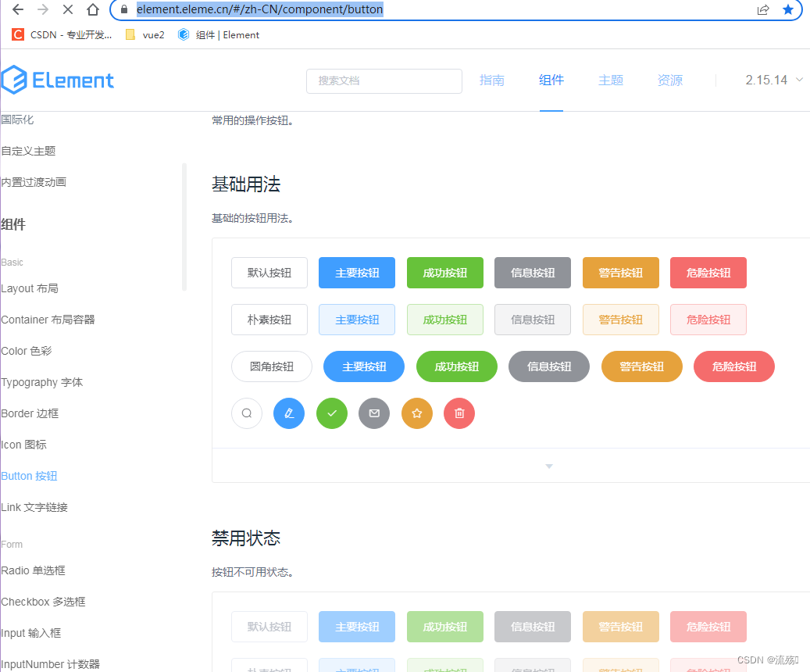Select the orange star icon button
Viewport: 810px width, 672px height.
(416, 413)
